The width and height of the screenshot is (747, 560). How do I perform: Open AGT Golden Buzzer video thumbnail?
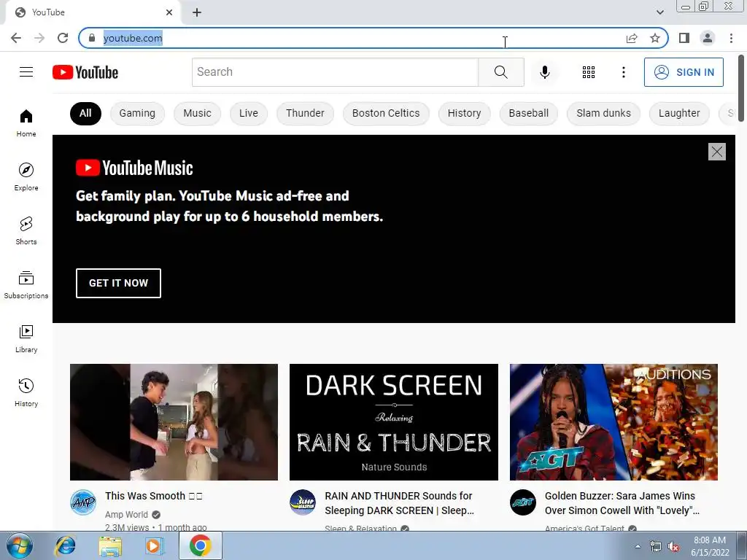pos(614,422)
